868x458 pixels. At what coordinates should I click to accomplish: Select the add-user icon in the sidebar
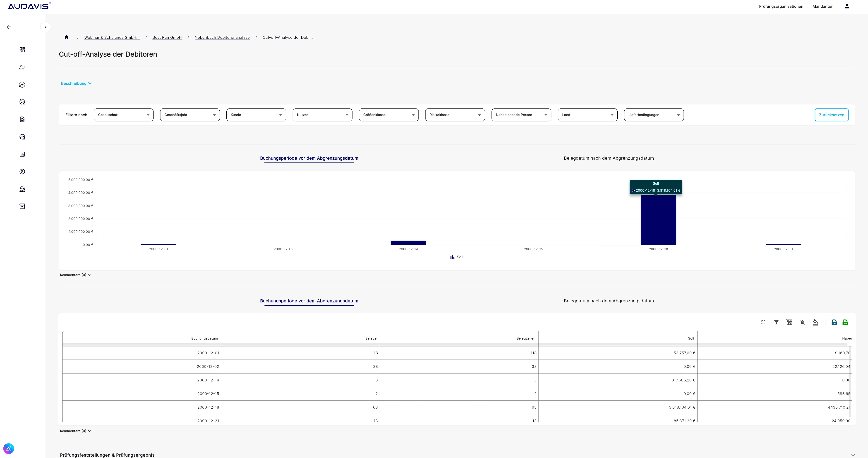[22, 67]
